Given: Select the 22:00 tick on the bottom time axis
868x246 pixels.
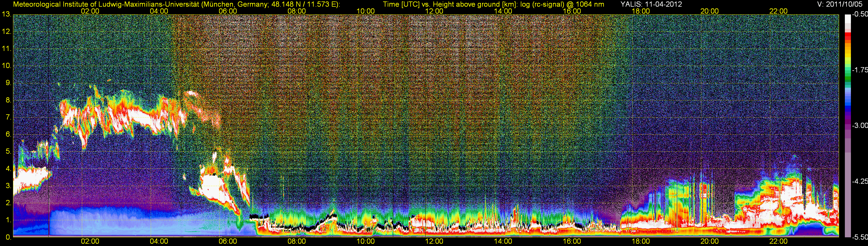Looking at the screenshot, I should click(778, 241).
